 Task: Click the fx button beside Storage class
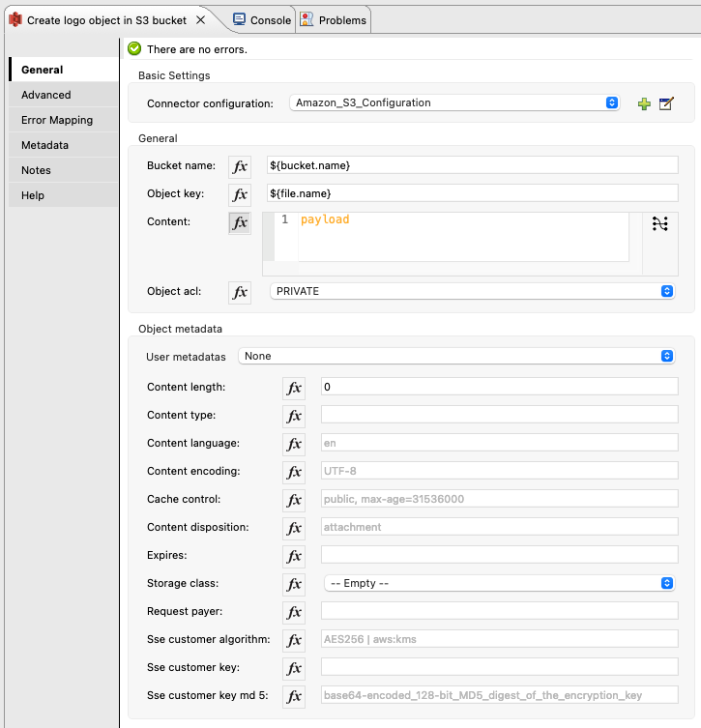click(x=293, y=584)
